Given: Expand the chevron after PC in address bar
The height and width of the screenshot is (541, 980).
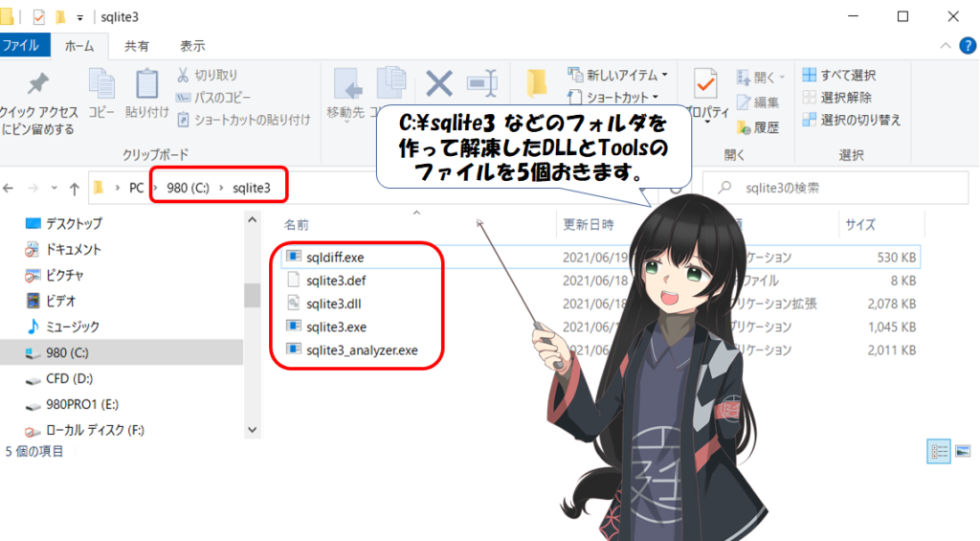Looking at the screenshot, I should pyautogui.click(x=156, y=188).
